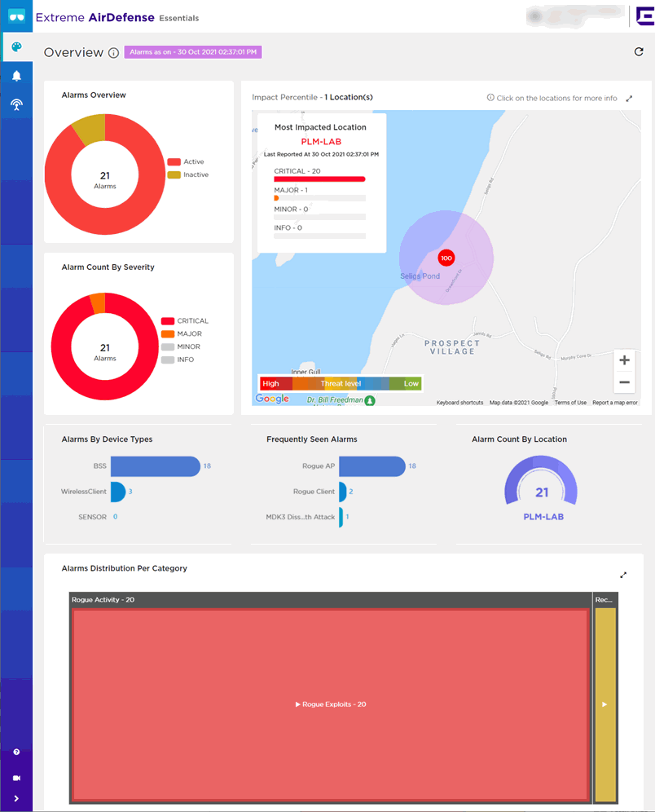This screenshot has height=812, width=655.
Task: Click the yellow Rec... category block
Action: click(x=605, y=704)
